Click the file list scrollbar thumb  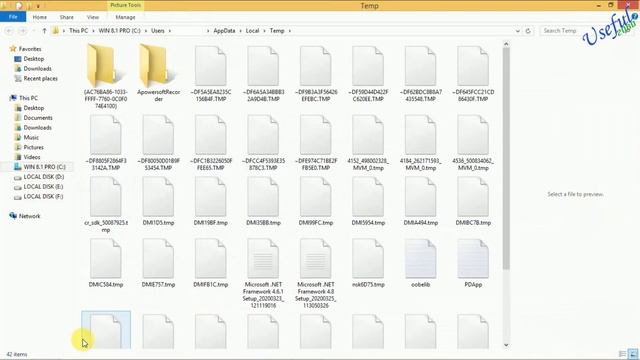[506, 158]
